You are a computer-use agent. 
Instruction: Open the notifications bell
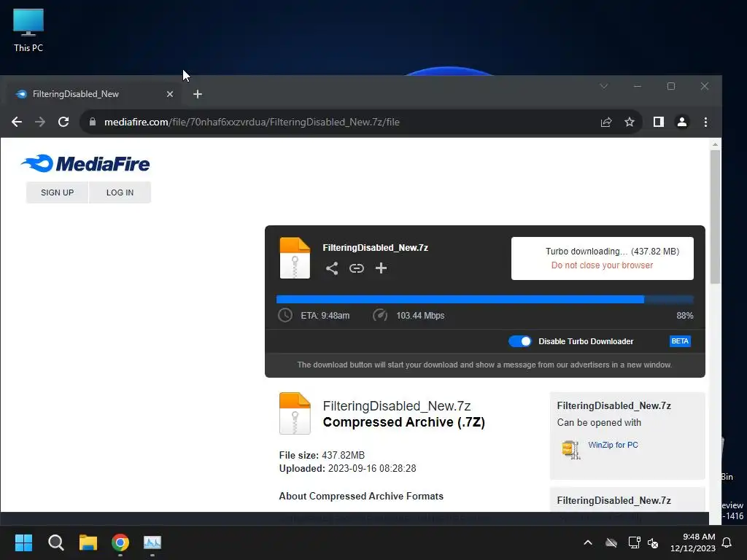(x=727, y=542)
